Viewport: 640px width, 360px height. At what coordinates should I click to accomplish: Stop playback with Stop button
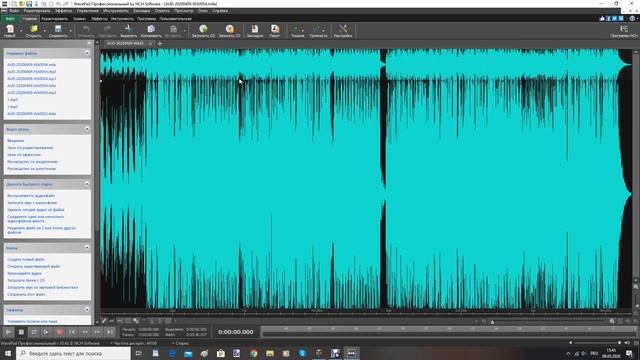pos(21,332)
